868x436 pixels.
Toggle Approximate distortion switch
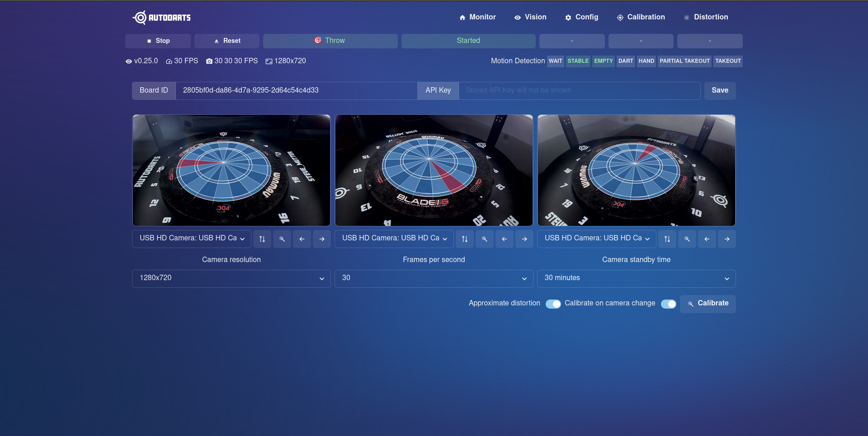[553, 304]
